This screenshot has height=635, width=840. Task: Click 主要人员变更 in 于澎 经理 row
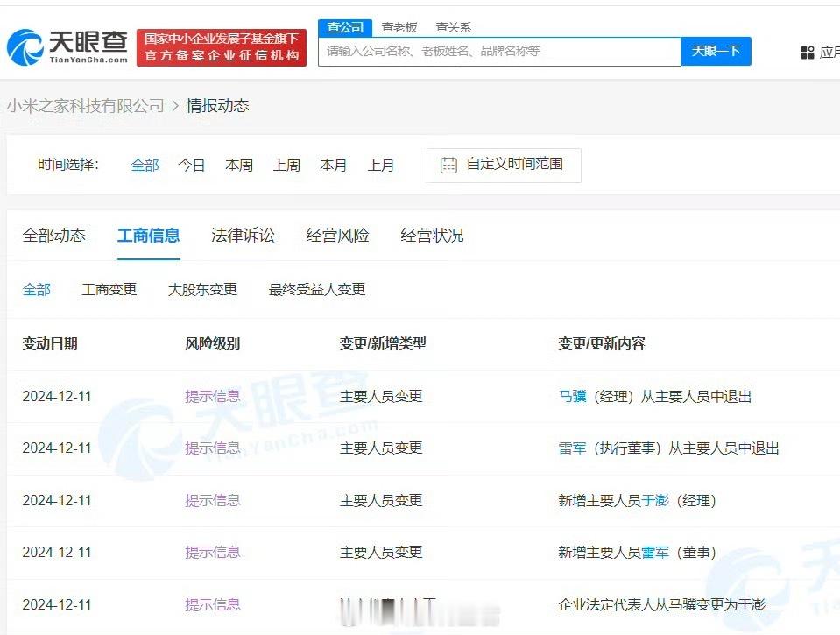381,500
